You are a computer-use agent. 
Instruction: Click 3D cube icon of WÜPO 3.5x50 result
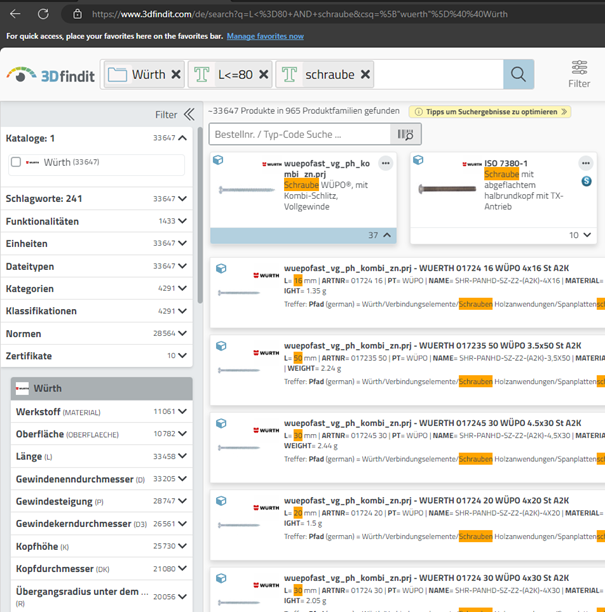coord(221,346)
